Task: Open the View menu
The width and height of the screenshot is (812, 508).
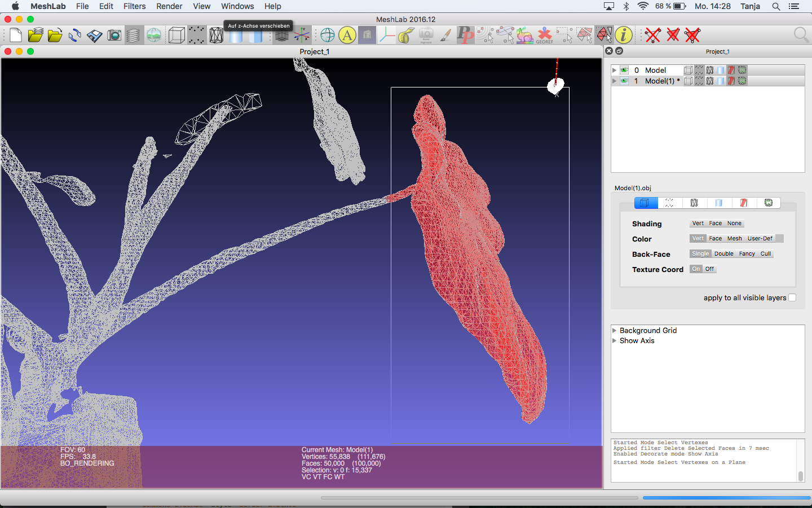Action: pos(201,6)
